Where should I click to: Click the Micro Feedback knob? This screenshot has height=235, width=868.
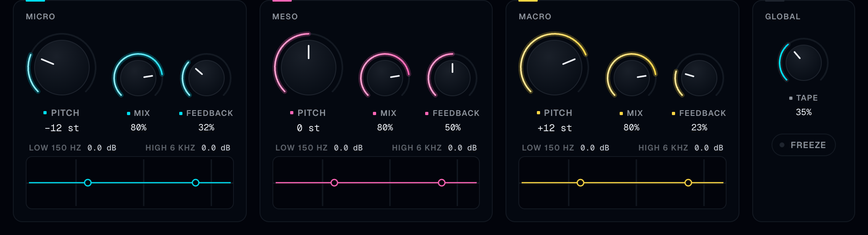coord(206,78)
